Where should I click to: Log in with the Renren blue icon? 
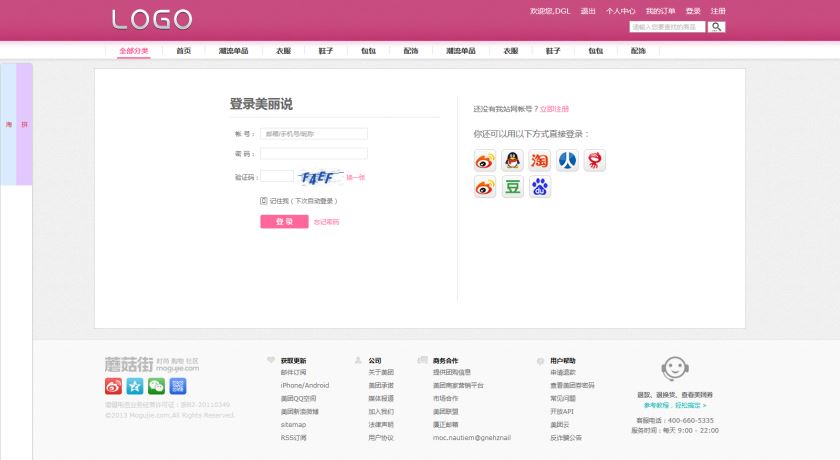tap(567, 160)
